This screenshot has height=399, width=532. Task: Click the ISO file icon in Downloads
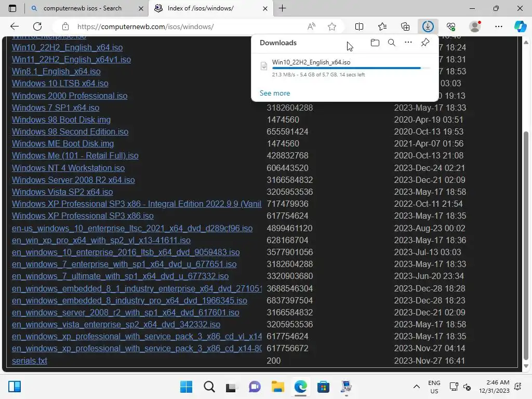(x=263, y=66)
